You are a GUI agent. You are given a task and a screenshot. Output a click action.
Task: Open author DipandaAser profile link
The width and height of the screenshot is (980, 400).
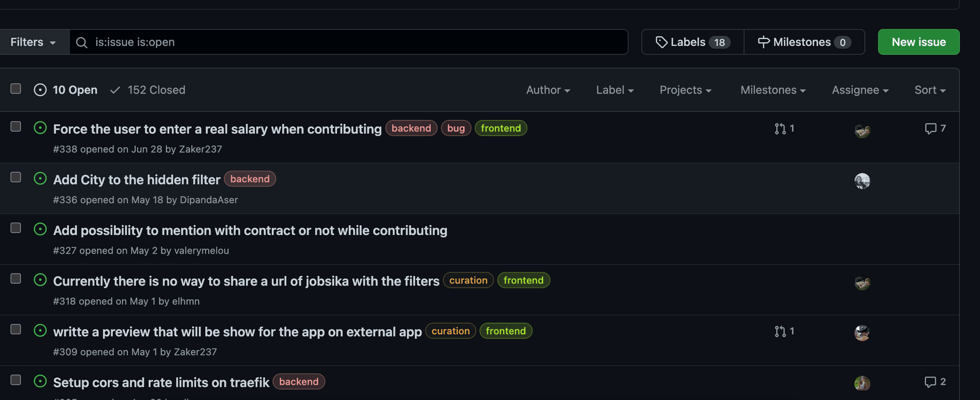[x=209, y=200]
